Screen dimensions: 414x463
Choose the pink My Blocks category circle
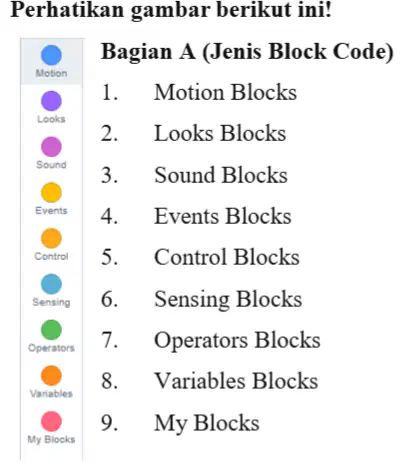click(51, 421)
